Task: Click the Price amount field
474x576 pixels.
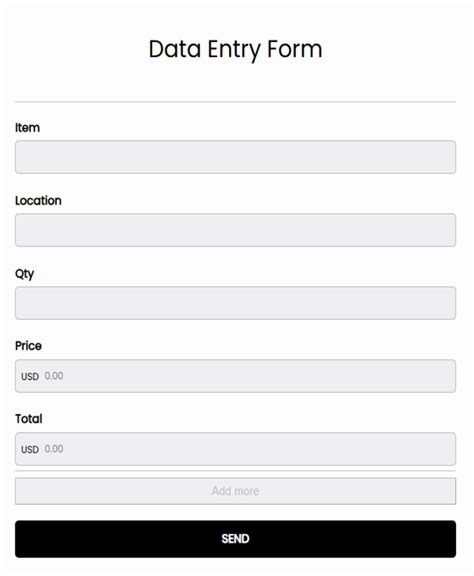Action: 235,376
